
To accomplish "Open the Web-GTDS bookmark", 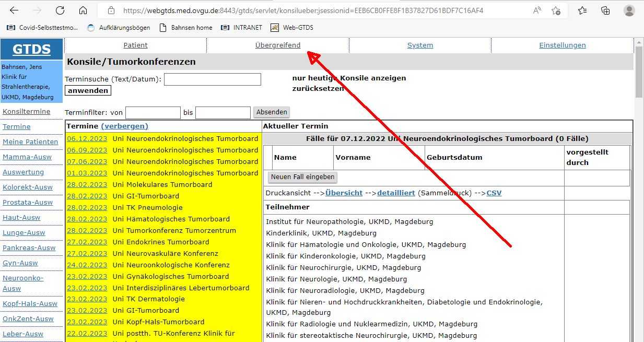I will (x=296, y=28).
